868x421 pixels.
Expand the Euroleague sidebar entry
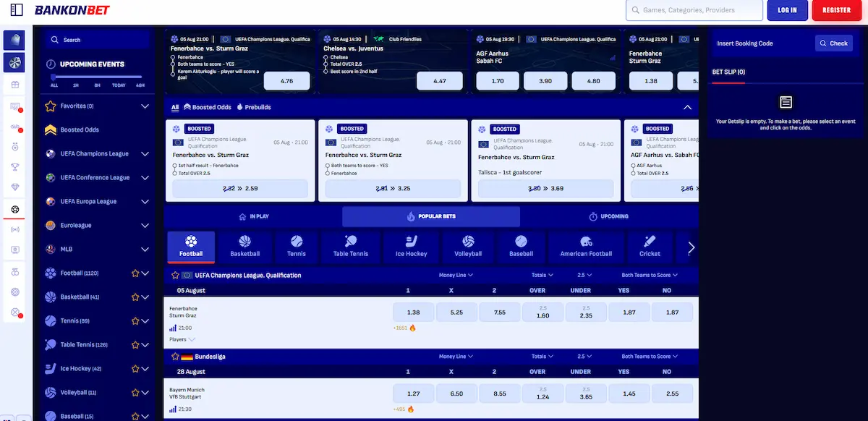coord(145,226)
